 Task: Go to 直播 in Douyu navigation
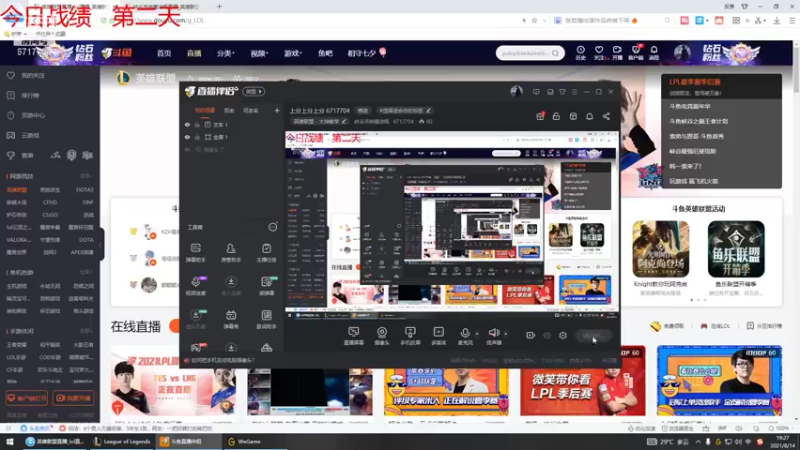(x=194, y=53)
